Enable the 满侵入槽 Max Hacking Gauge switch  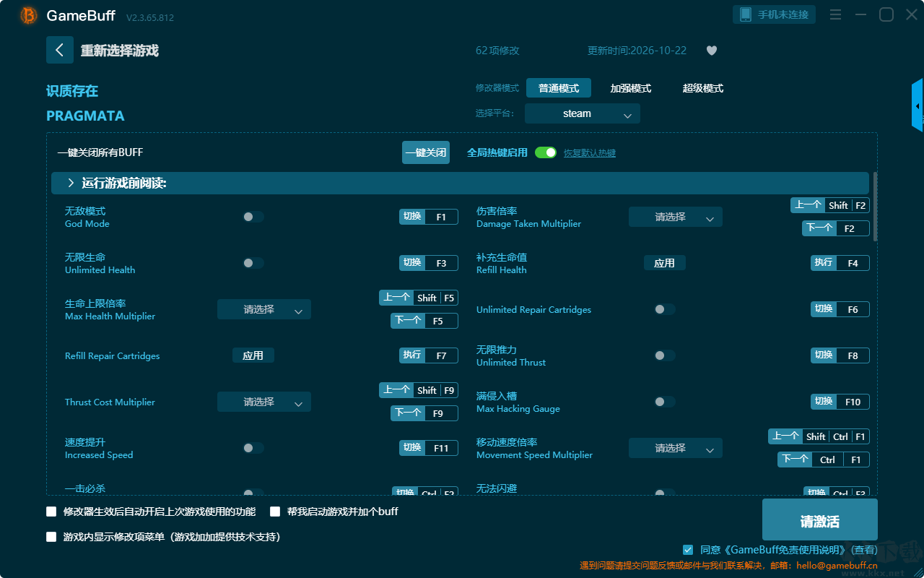664,402
